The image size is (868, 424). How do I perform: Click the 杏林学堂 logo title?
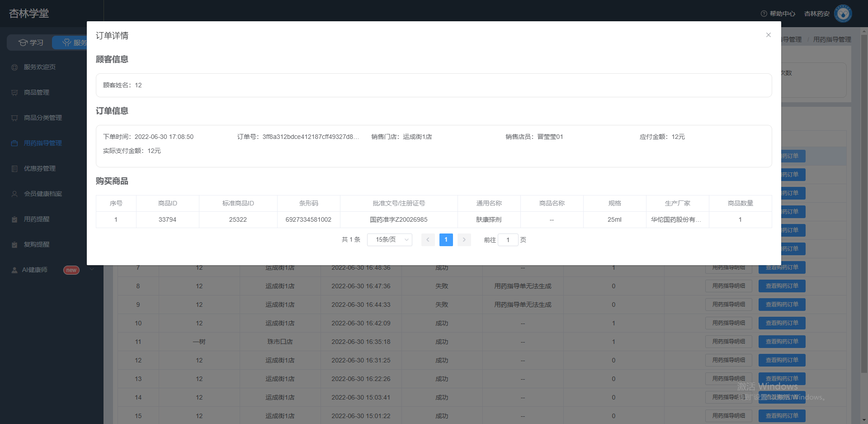(29, 14)
